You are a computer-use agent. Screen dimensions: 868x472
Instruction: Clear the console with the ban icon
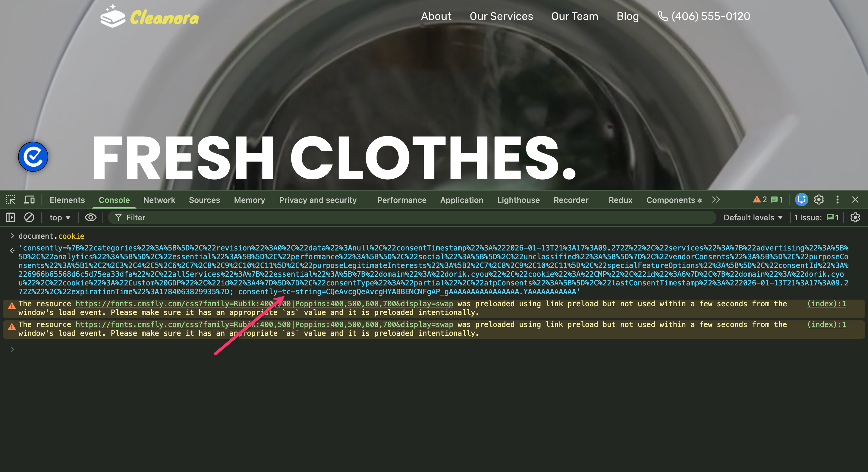(29, 217)
